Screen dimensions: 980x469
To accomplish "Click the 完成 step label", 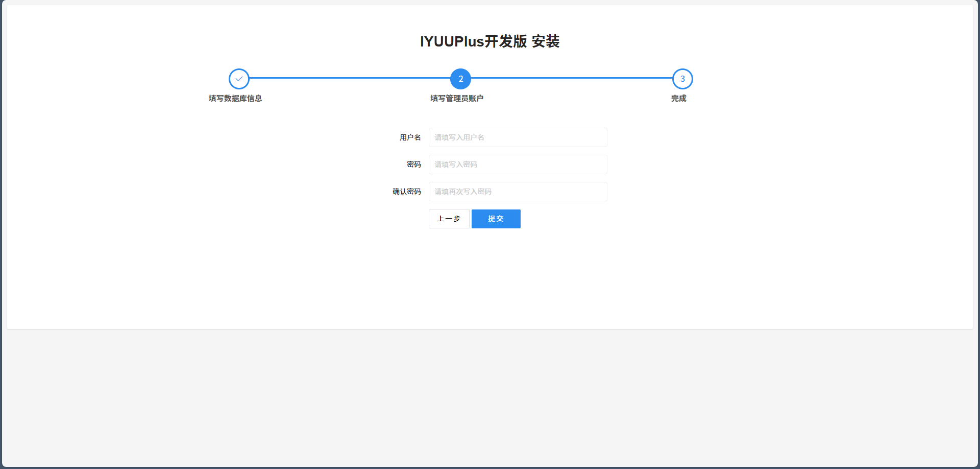I will click(678, 98).
